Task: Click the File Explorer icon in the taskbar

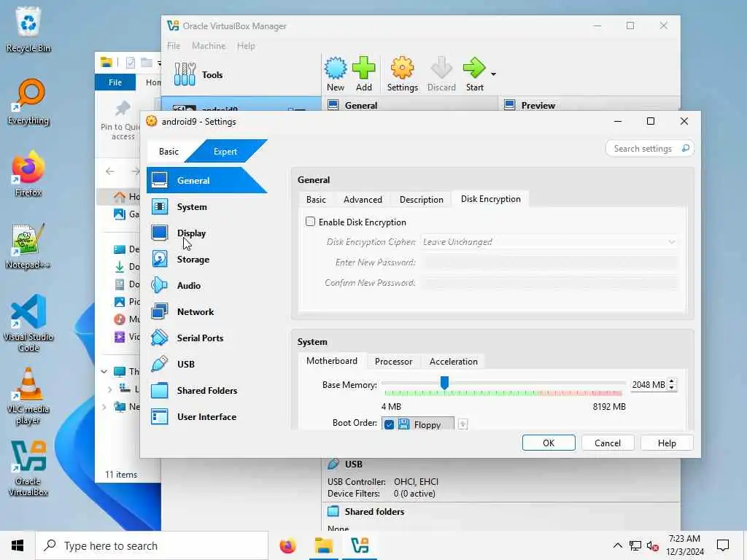Action: [323, 545]
